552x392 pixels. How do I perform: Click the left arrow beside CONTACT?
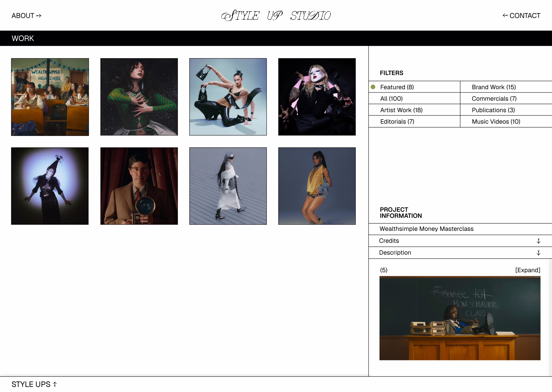click(505, 16)
